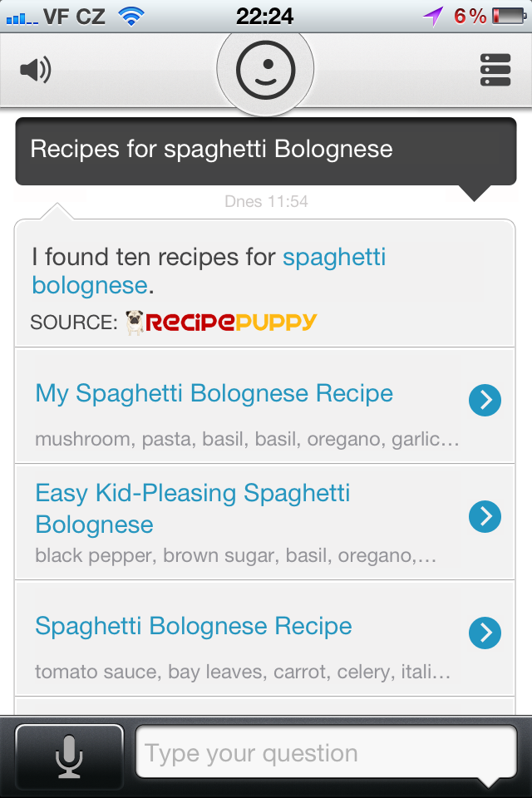532x798 pixels.
Task: Tap the smiley face assistant icon
Action: pos(265,69)
